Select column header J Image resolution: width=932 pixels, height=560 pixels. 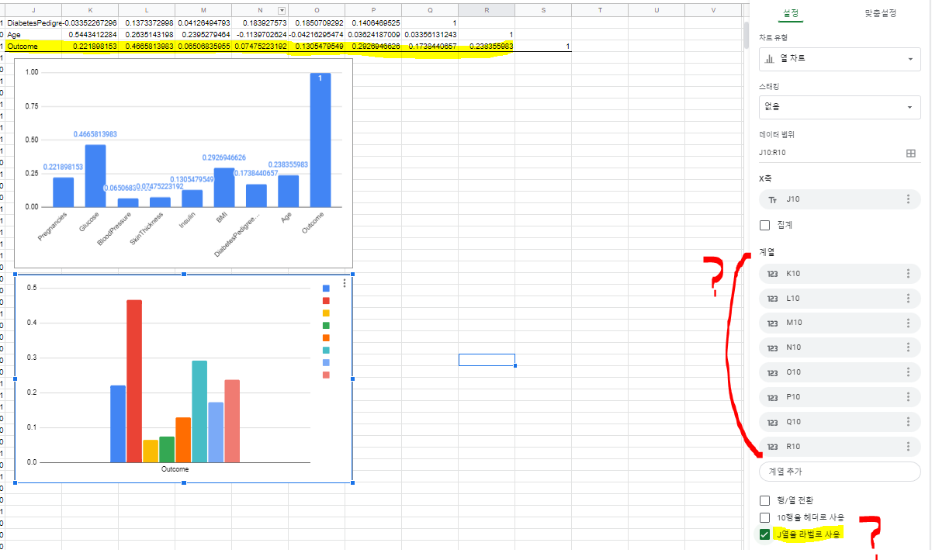click(33, 10)
